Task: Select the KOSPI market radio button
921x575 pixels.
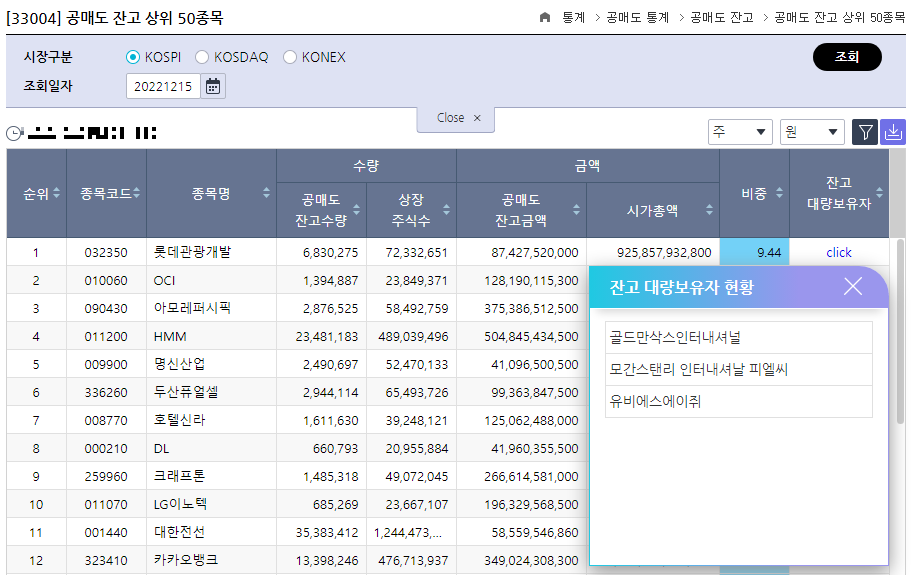Action: [133, 57]
